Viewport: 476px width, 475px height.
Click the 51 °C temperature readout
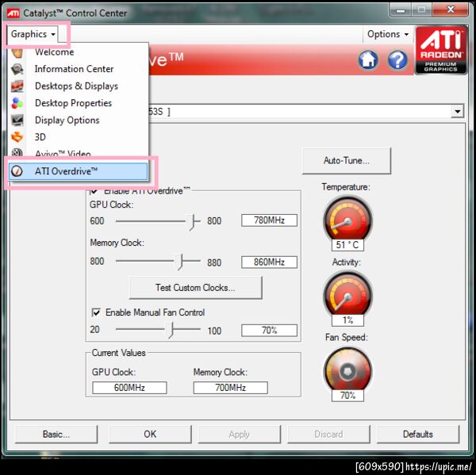347,245
